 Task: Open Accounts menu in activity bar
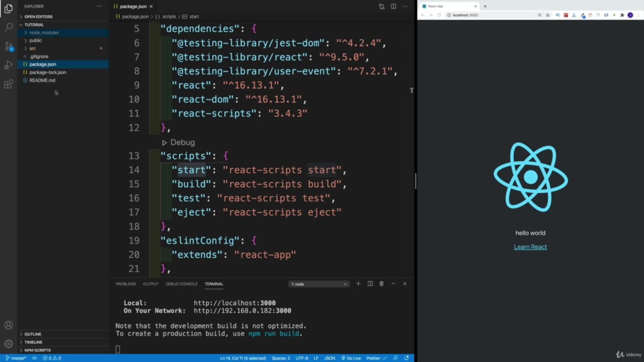click(9, 325)
